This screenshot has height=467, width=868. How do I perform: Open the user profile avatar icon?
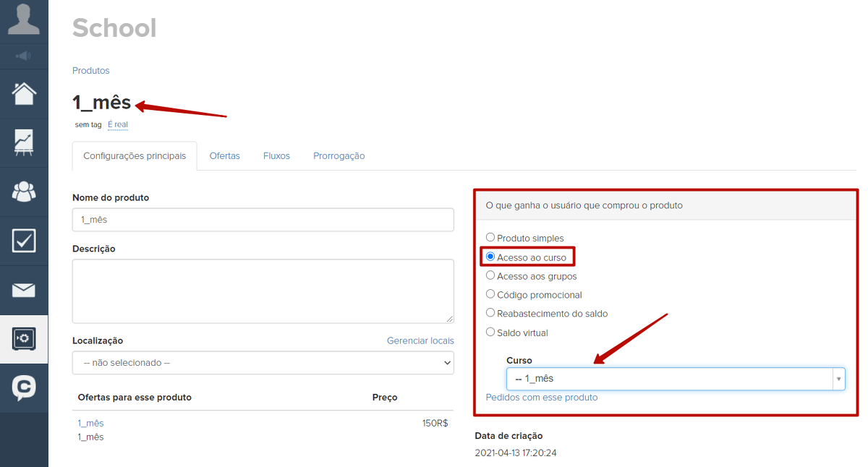[24, 19]
